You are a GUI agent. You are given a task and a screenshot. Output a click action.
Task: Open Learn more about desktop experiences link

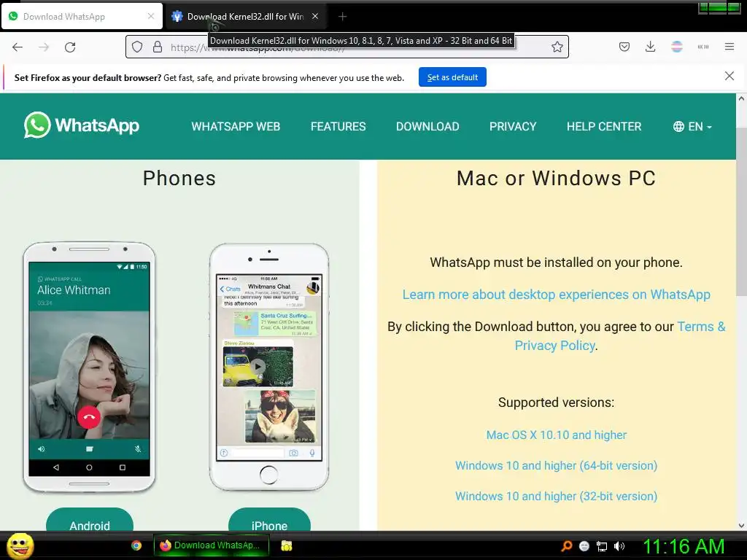(x=556, y=295)
